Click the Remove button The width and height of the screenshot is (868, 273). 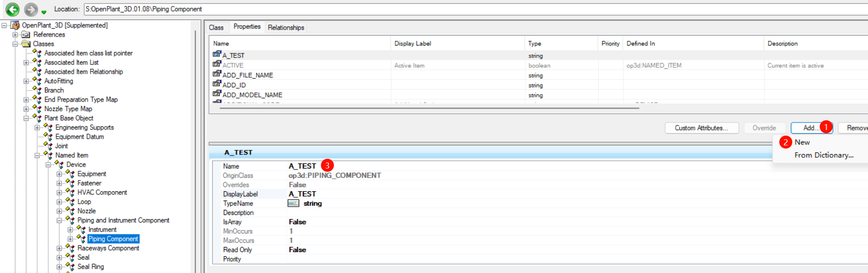point(854,128)
